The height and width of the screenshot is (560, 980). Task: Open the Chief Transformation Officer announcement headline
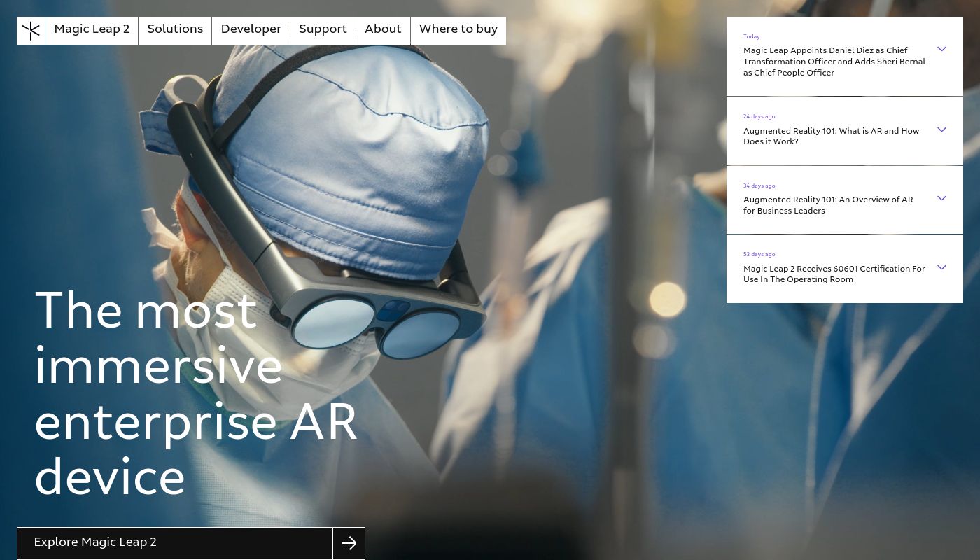pos(834,62)
